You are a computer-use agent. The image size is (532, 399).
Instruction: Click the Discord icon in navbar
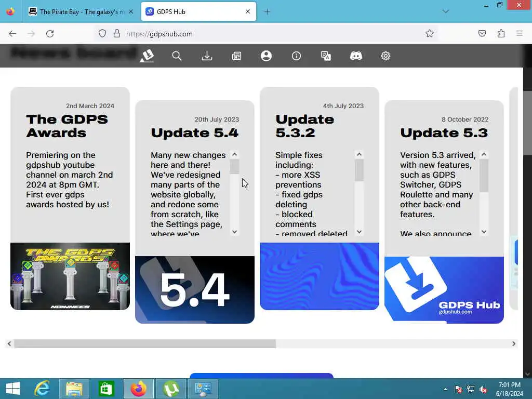tap(356, 56)
